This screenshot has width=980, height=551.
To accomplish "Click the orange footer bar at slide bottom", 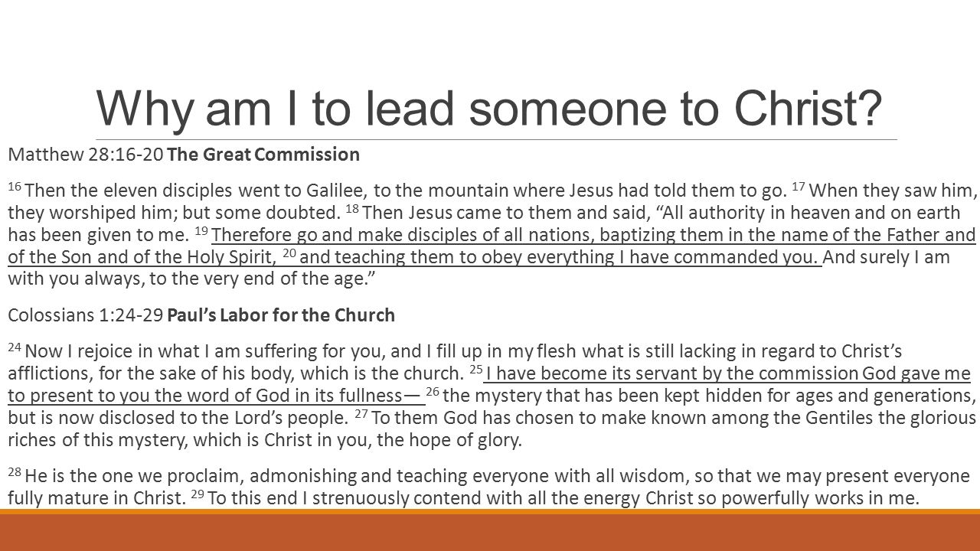I will tap(490, 531).
